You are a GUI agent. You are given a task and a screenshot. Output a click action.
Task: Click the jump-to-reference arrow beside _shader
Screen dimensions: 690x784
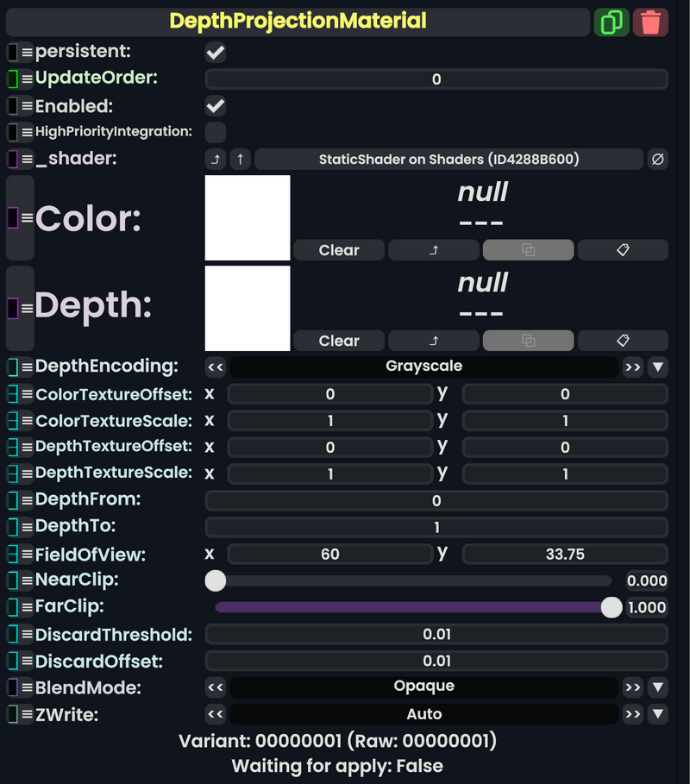pos(216,159)
